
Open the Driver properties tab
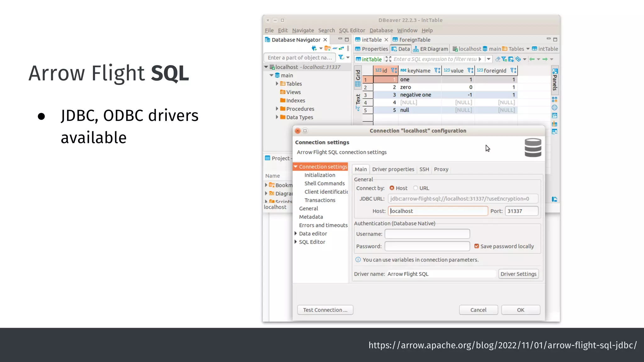(x=393, y=169)
